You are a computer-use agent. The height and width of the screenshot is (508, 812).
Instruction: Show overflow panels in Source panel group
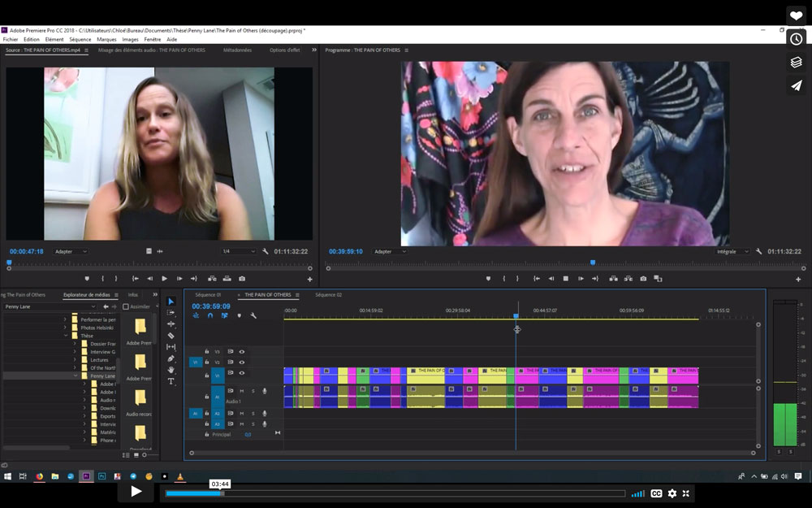click(x=313, y=50)
